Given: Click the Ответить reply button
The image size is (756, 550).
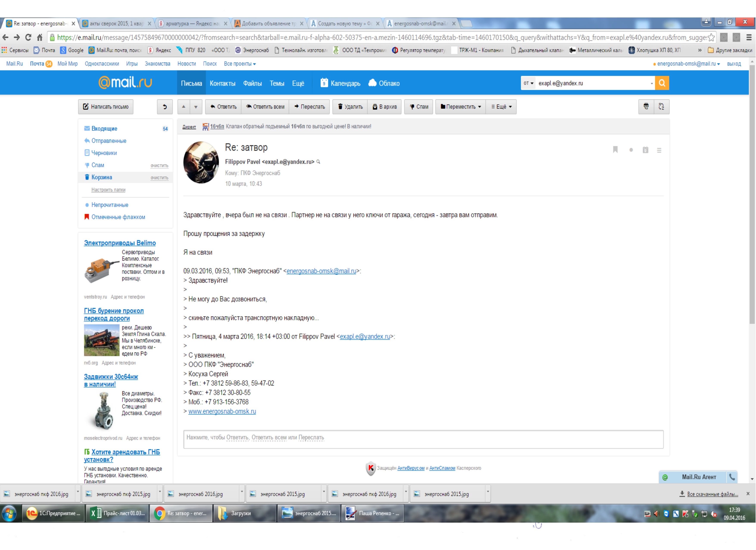Looking at the screenshot, I should [x=223, y=107].
